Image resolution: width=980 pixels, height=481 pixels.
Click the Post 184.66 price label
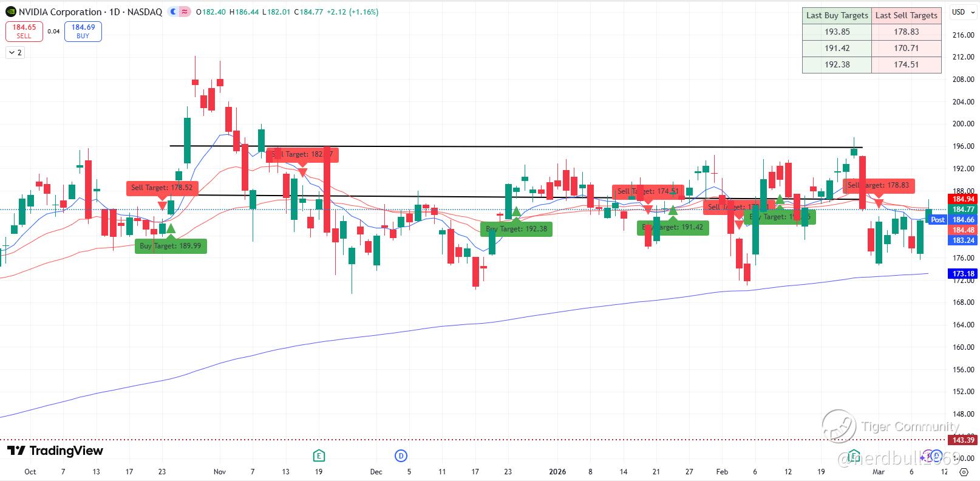953,220
